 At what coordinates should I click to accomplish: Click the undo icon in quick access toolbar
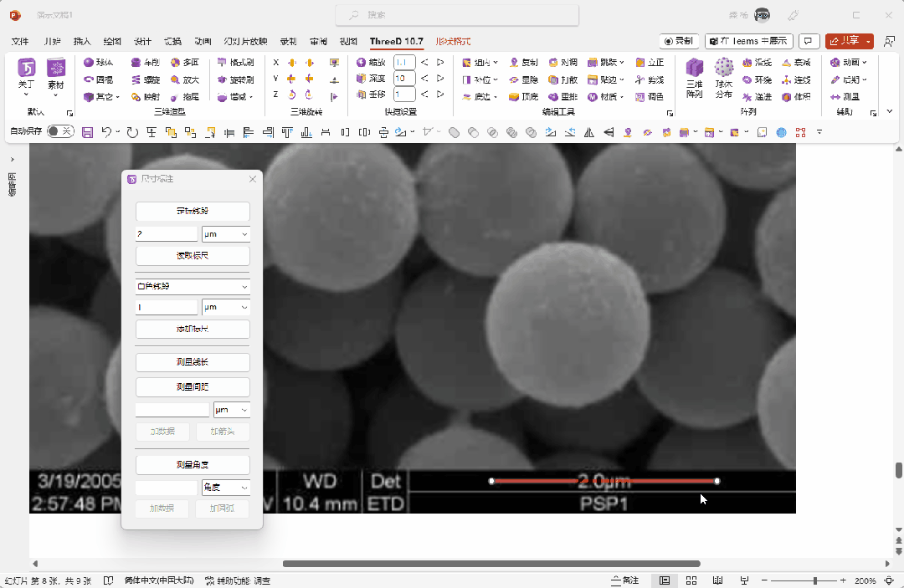[x=106, y=132]
